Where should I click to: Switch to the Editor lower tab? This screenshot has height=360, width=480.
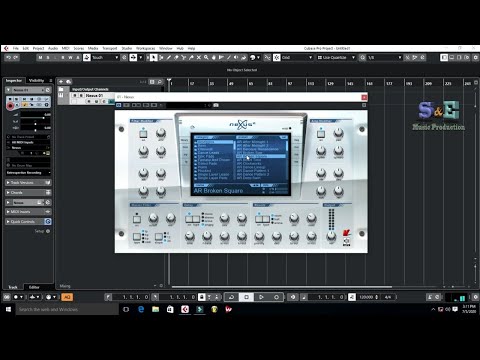click(34, 287)
